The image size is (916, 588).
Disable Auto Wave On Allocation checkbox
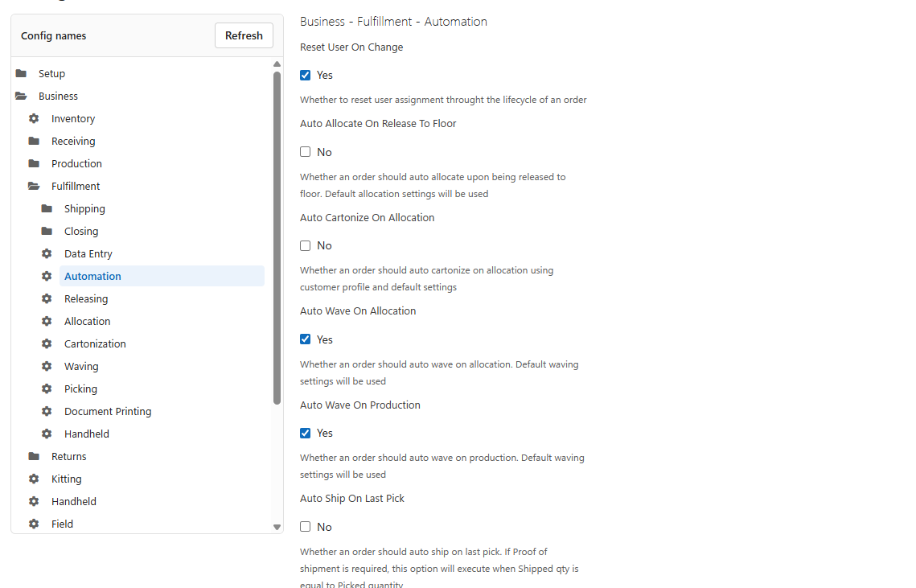click(x=305, y=339)
